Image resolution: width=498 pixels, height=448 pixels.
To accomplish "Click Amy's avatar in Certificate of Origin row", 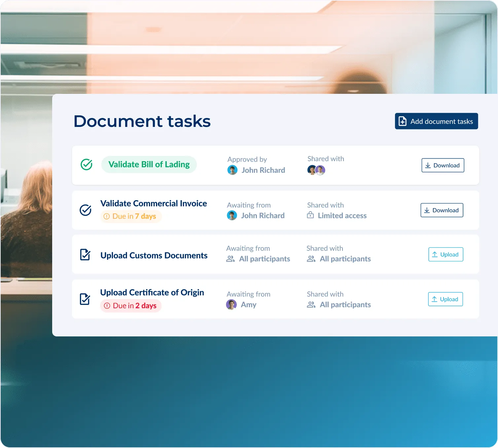I will 231,305.
